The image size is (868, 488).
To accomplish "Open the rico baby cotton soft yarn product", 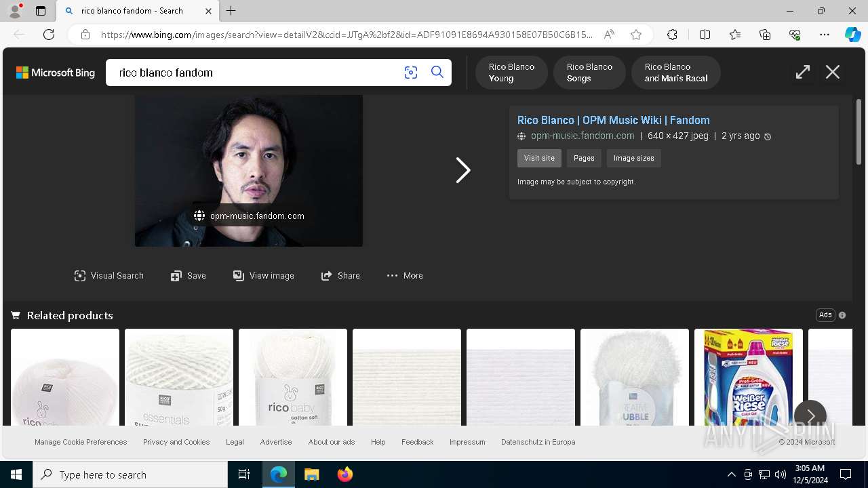I will [293, 378].
